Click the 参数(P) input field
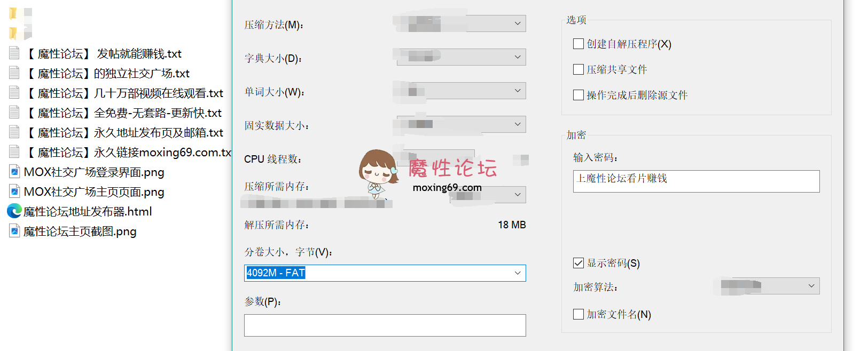Viewport: 868px width, 351px height. 385,325
